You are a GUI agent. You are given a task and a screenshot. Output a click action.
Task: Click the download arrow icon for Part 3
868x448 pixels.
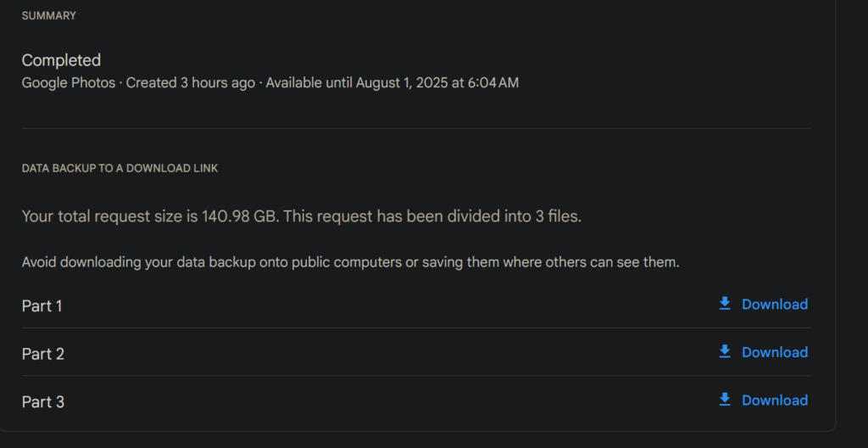725,400
